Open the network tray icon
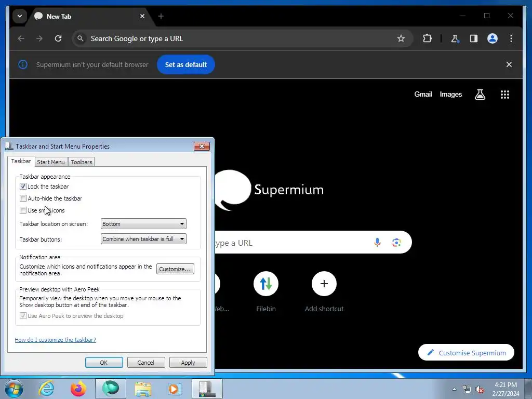The width and height of the screenshot is (532, 399). point(467,389)
